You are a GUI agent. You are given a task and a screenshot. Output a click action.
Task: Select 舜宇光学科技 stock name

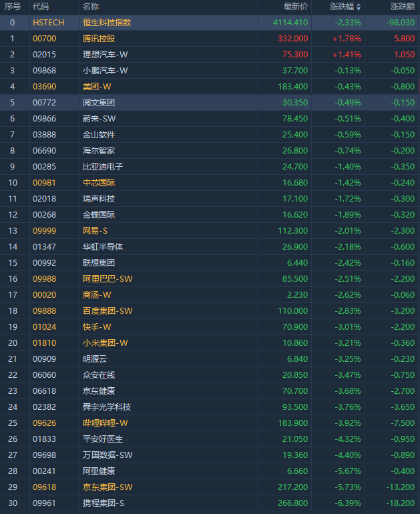point(107,407)
